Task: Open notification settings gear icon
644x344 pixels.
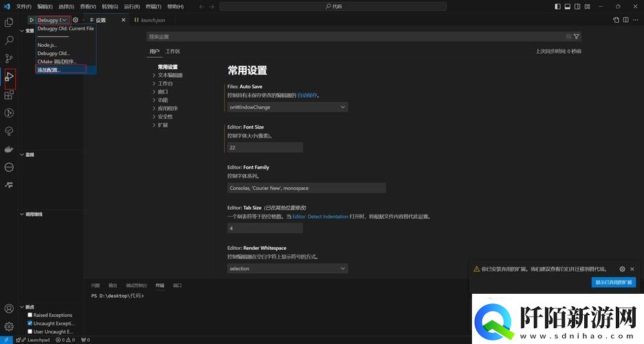Action: pyautogui.click(x=622, y=269)
